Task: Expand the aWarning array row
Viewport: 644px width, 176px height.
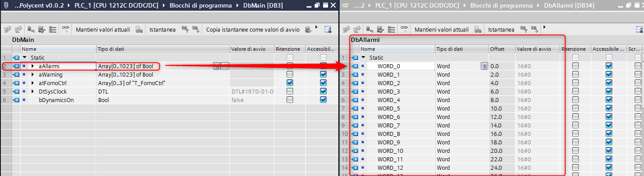Action: (x=33, y=74)
